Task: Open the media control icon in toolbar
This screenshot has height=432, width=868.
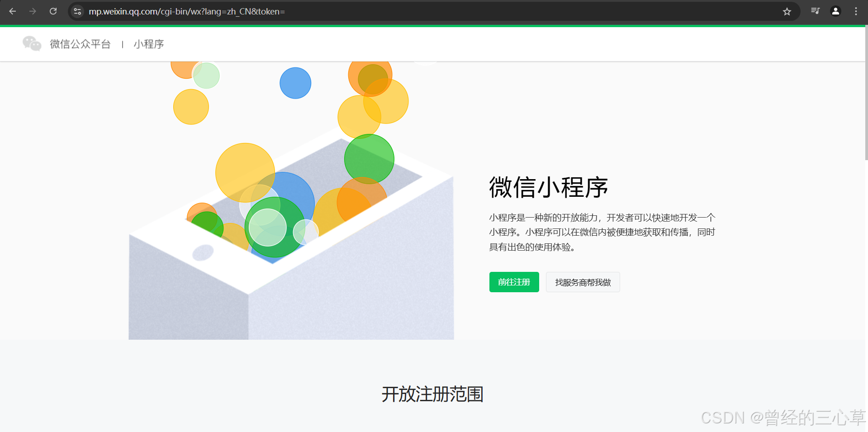Action: (x=815, y=11)
